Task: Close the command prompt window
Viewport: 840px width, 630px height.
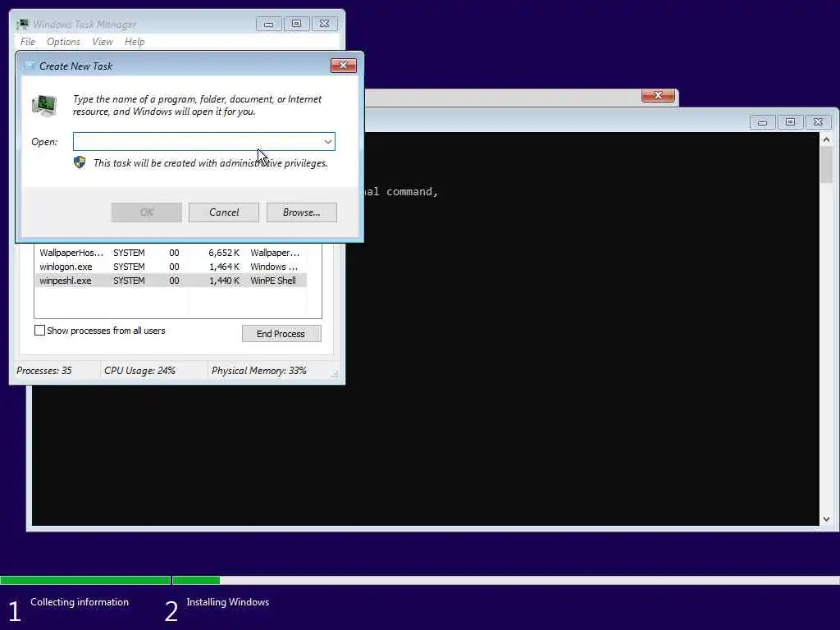Action: tap(818, 122)
